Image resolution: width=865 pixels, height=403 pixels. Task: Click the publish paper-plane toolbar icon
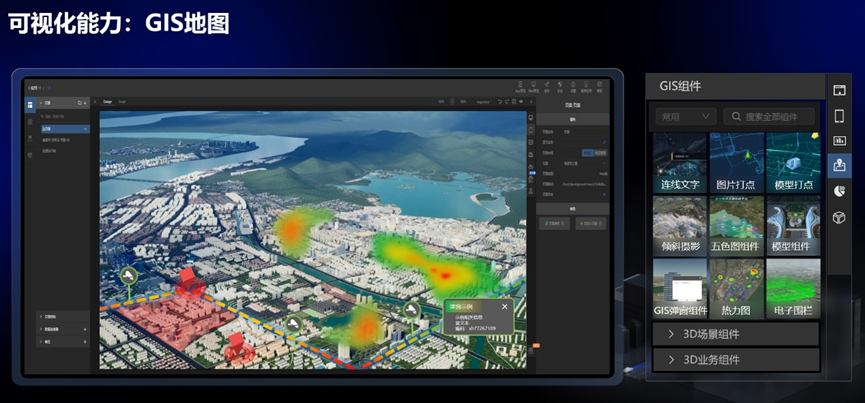click(547, 87)
